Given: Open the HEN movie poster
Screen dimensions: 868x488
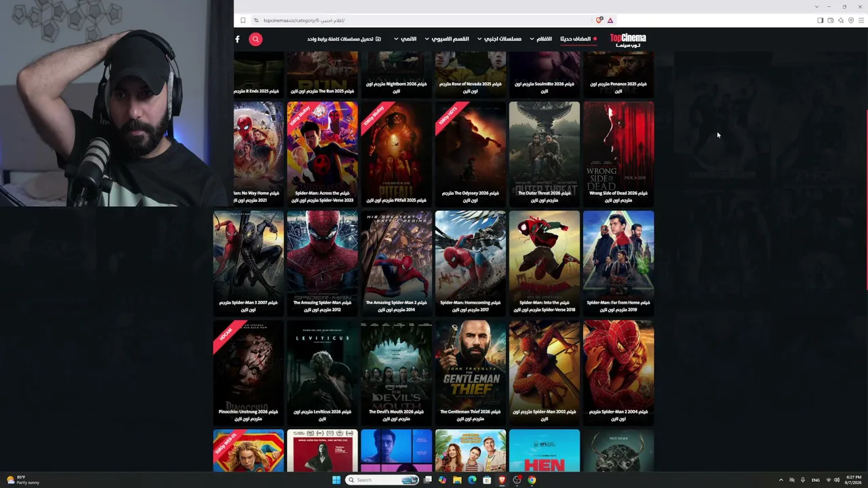Looking at the screenshot, I should [545, 451].
